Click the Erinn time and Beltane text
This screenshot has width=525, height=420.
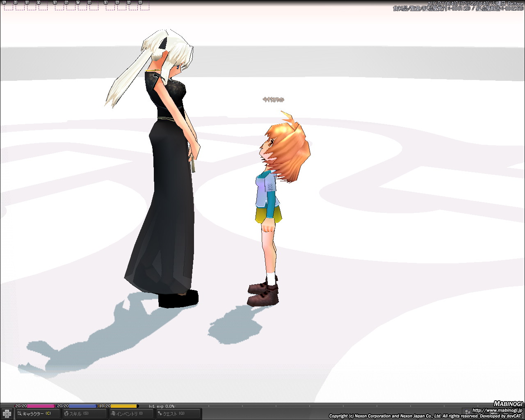(475, 3)
